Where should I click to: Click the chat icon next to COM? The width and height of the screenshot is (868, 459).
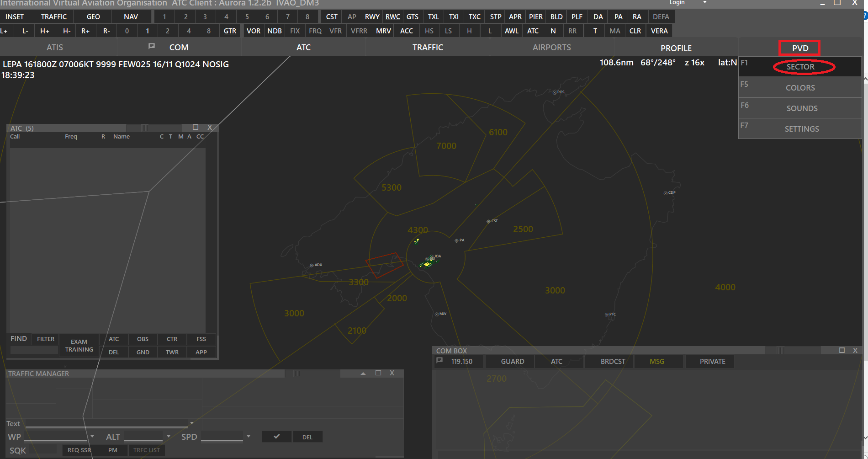[x=152, y=46]
